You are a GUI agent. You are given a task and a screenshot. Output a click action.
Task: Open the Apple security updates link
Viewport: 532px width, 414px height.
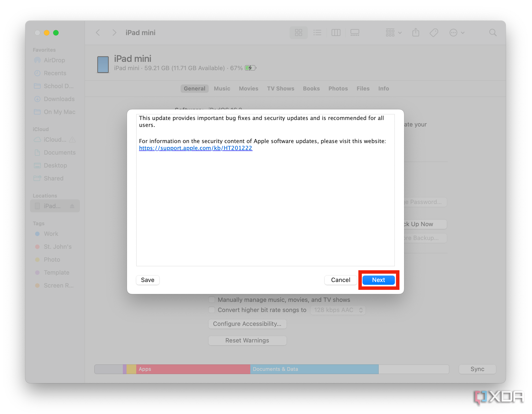(x=195, y=148)
